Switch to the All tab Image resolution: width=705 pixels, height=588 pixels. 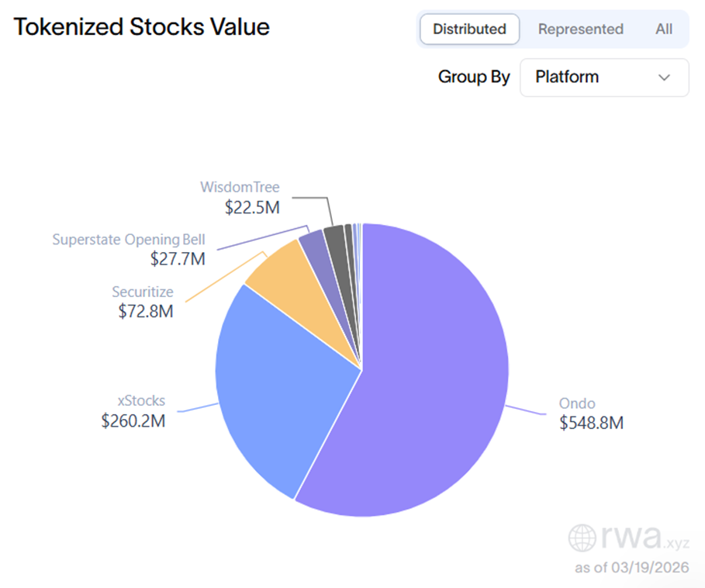pos(664,29)
